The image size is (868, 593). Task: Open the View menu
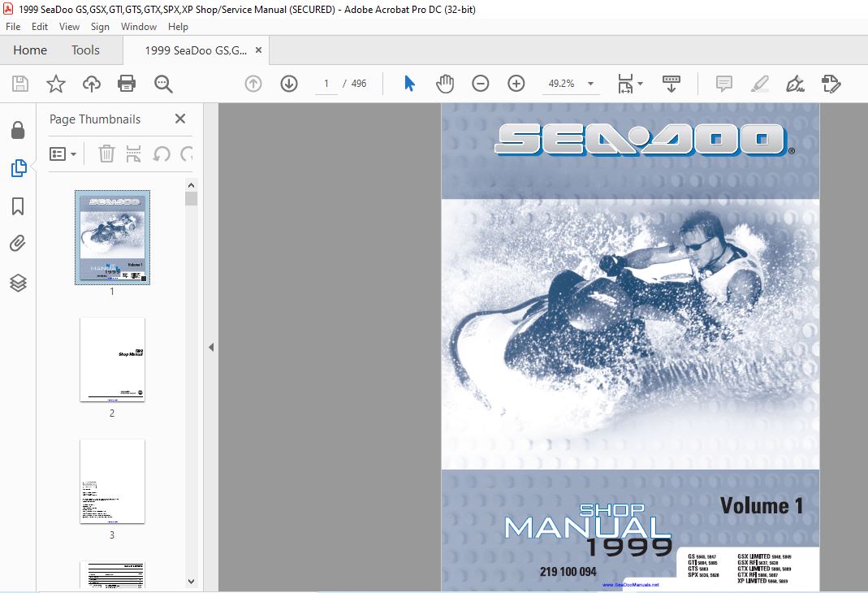(69, 27)
